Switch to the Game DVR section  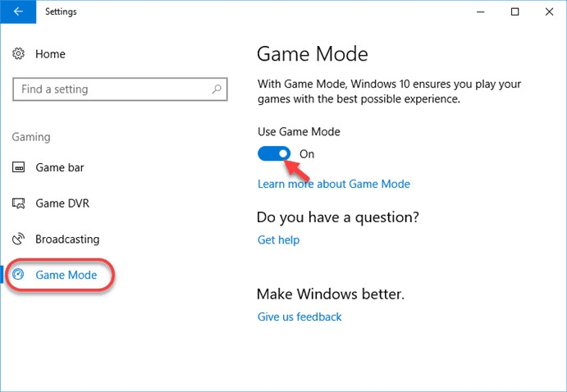point(62,203)
